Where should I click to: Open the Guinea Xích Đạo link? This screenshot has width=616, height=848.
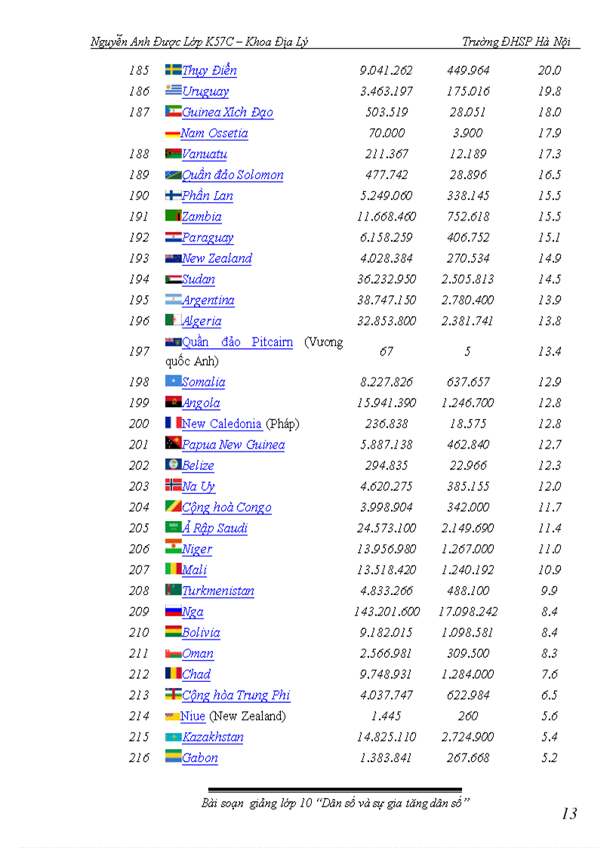[227, 113]
